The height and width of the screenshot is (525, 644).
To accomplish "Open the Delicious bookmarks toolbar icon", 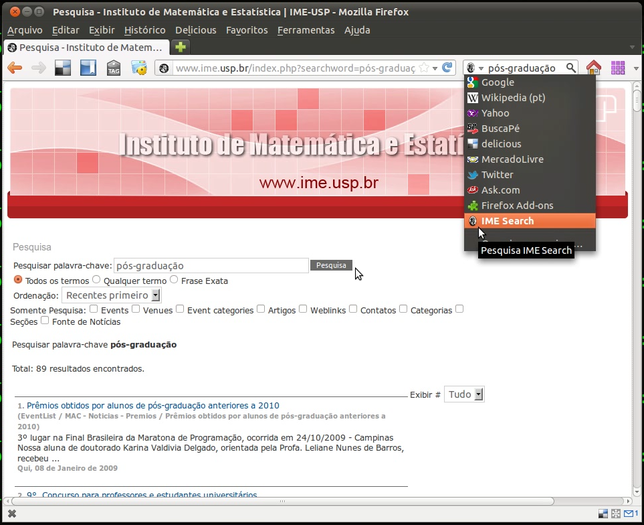I will (63, 68).
